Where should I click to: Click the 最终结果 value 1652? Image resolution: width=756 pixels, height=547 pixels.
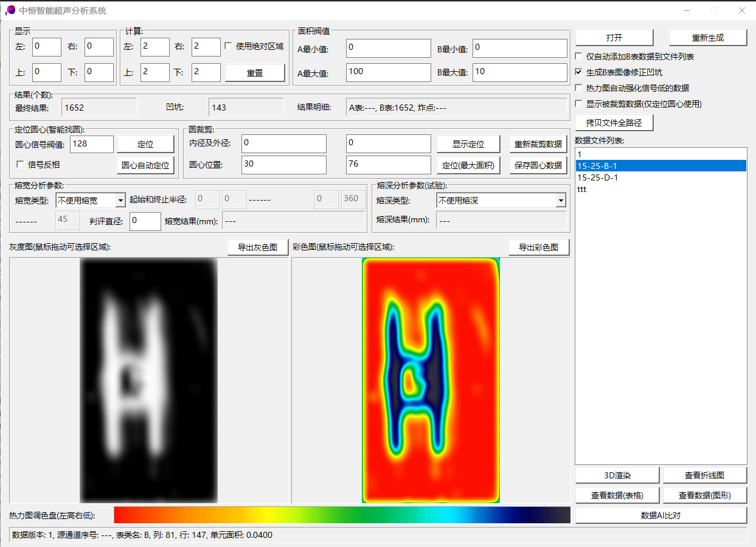click(x=99, y=108)
